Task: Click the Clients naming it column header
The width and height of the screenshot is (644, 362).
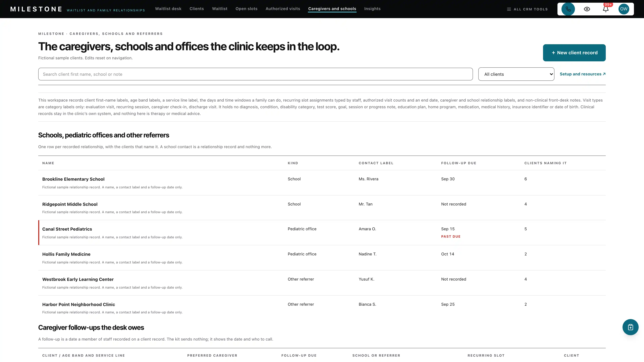Action: tap(545, 163)
